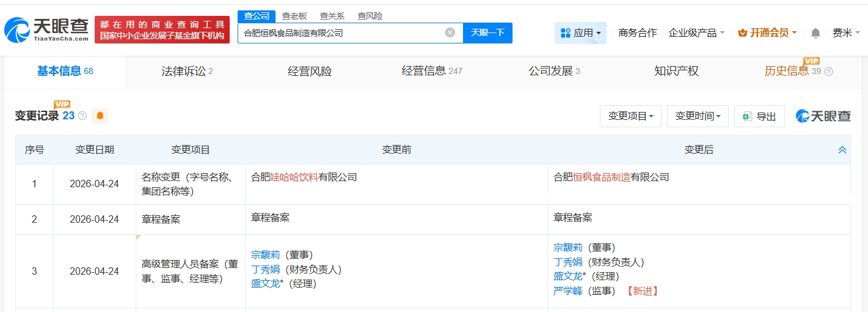Image resolution: width=868 pixels, height=312 pixels.
Task: Click the 序号 column header
Action: 34,150
